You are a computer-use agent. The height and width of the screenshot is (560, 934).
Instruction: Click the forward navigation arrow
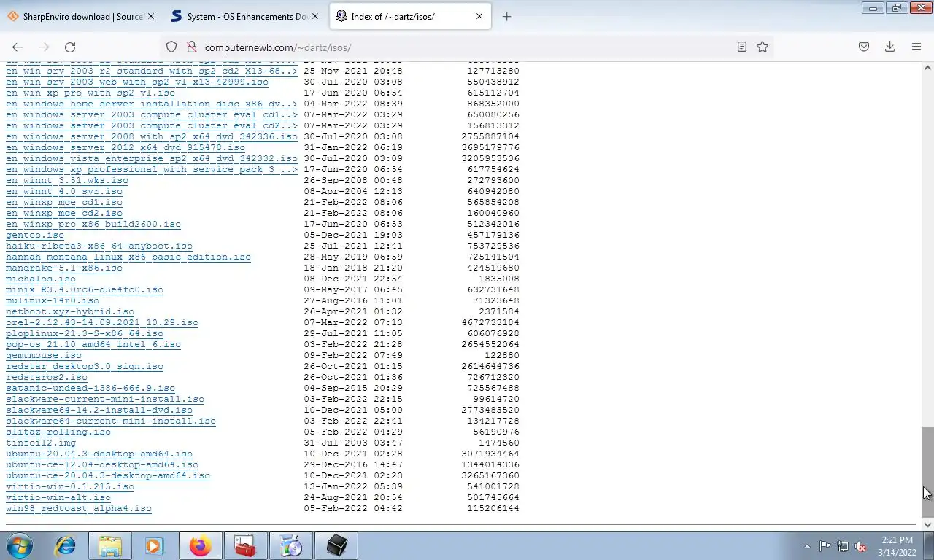(44, 47)
